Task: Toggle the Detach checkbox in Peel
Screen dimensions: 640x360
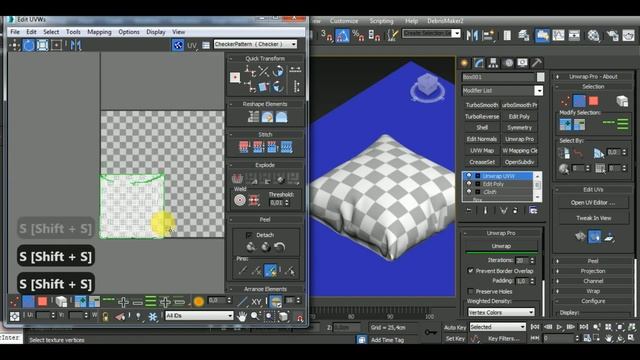Action: (x=249, y=235)
